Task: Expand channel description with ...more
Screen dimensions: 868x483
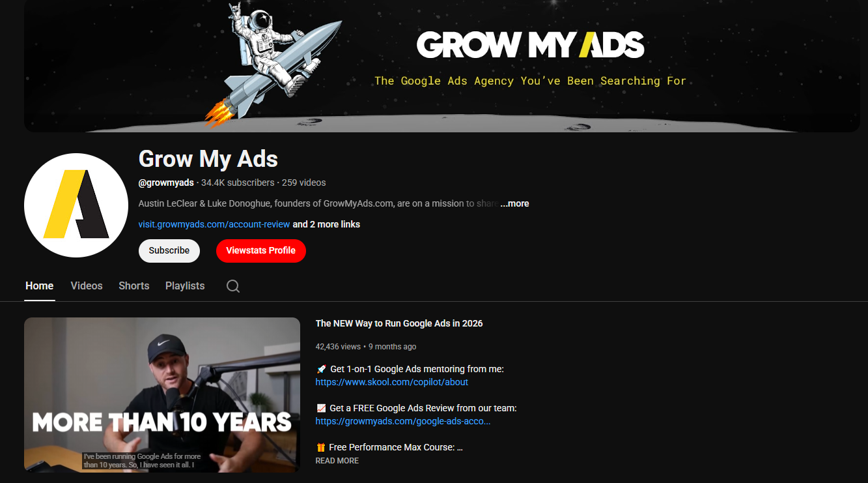Action: [x=515, y=203]
